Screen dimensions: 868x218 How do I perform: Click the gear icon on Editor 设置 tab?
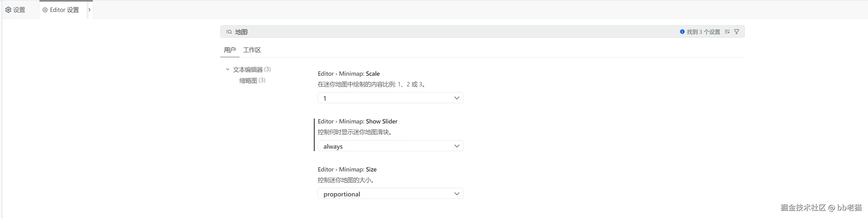45,10
